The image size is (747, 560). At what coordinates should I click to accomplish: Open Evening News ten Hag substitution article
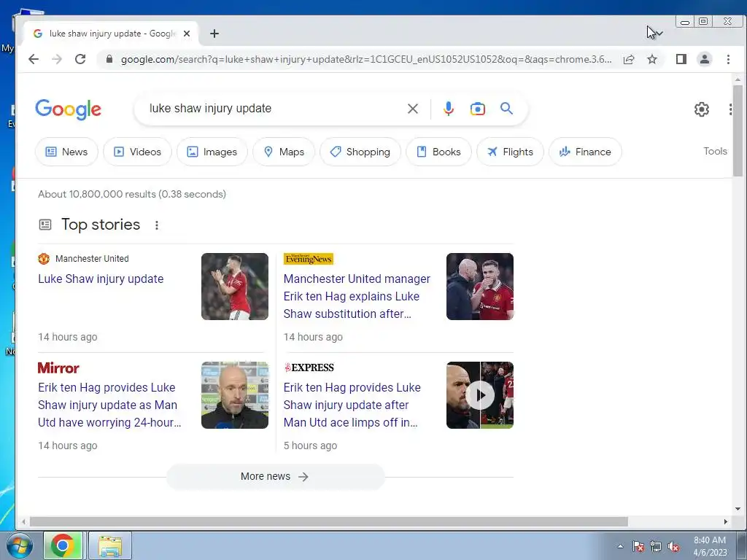coord(356,296)
